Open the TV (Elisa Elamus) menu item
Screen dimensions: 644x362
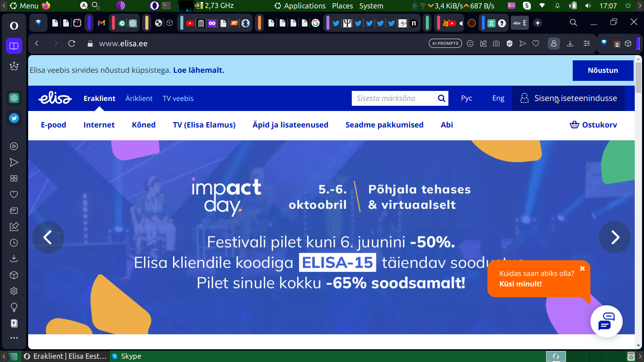(x=204, y=125)
